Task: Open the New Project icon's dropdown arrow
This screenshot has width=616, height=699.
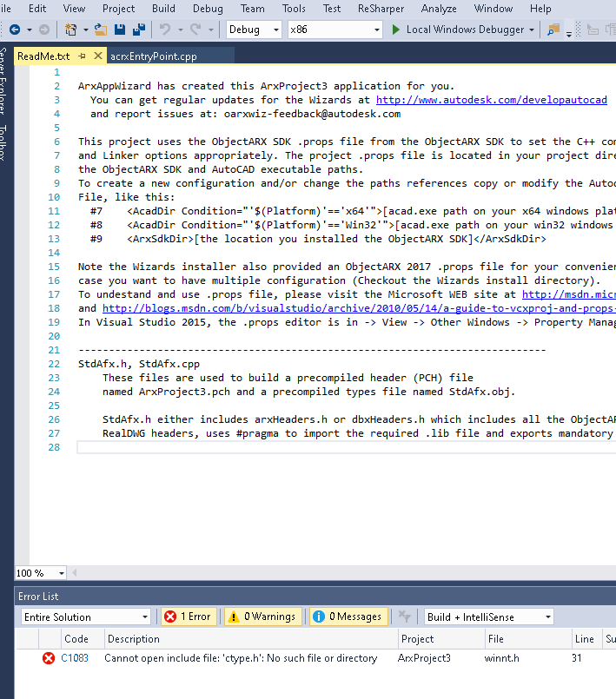Action: tap(86, 30)
